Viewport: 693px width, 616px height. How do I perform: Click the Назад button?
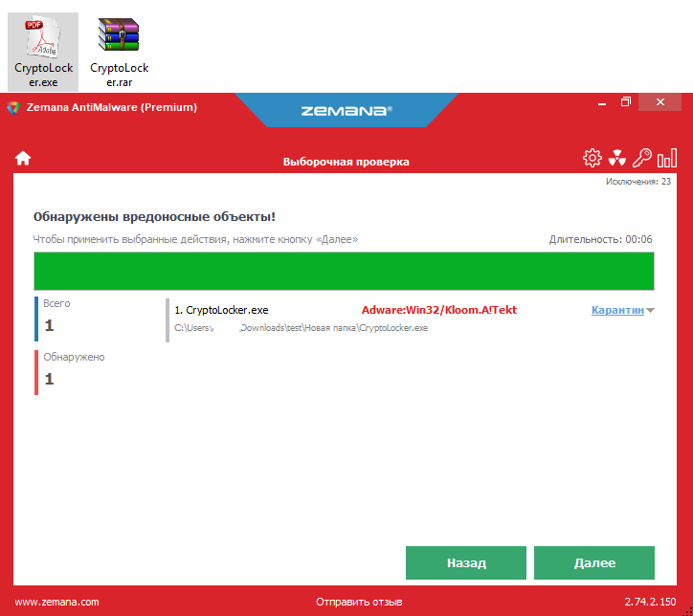coord(466,562)
